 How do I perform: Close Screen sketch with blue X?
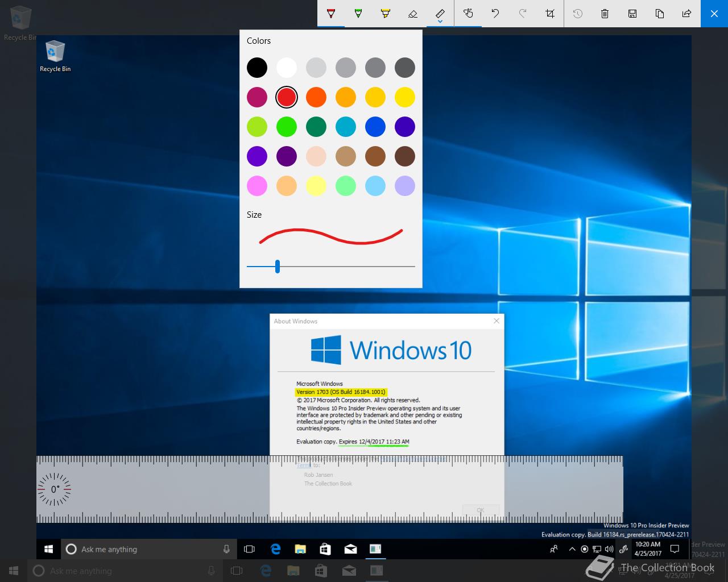pyautogui.click(x=714, y=13)
